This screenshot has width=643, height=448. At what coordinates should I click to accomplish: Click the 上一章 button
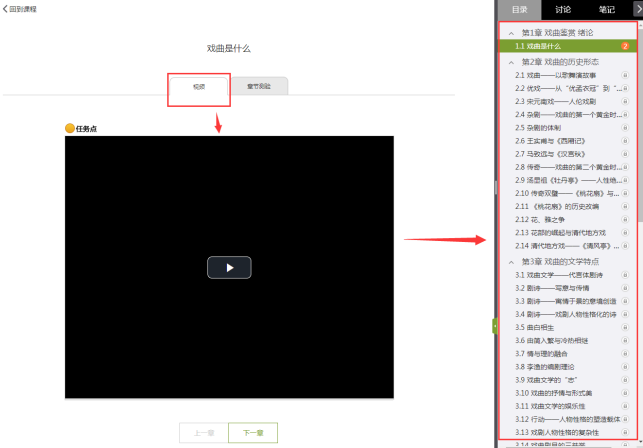click(203, 433)
